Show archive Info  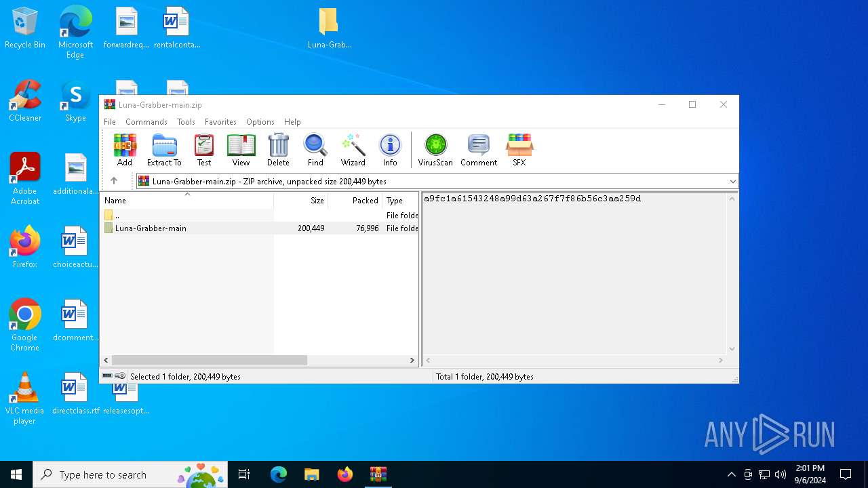pos(390,150)
